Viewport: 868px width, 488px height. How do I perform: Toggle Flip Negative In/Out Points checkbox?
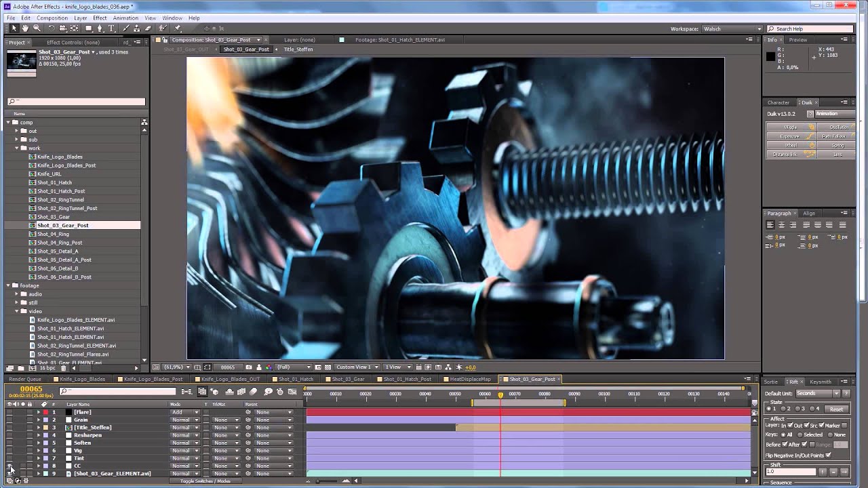tap(829, 455)
